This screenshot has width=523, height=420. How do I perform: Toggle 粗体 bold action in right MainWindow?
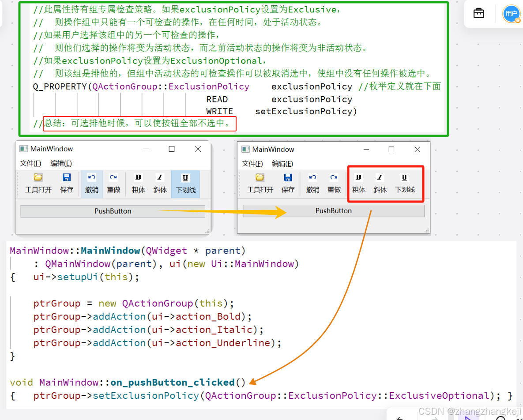tap(358, 184)
